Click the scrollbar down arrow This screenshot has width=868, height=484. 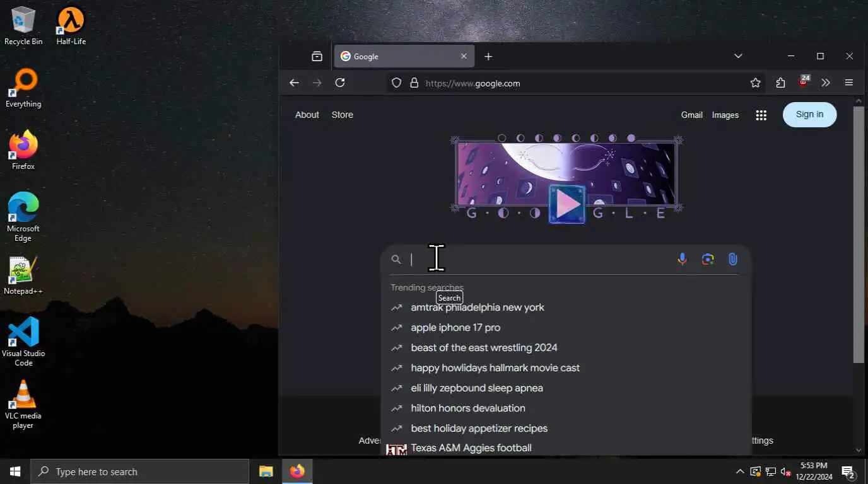pyautogui.click(x=859, y=450)
